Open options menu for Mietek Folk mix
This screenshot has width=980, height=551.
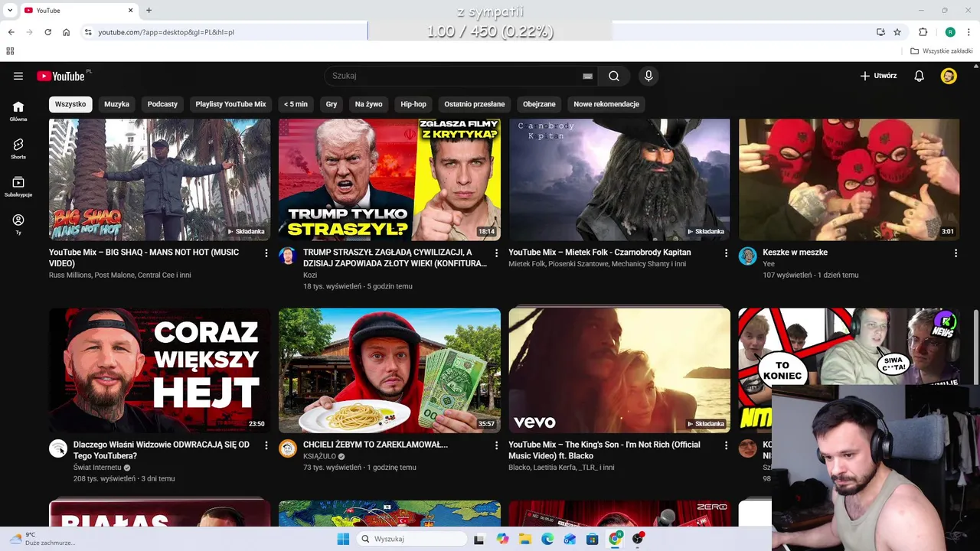(x=726, y=253)
